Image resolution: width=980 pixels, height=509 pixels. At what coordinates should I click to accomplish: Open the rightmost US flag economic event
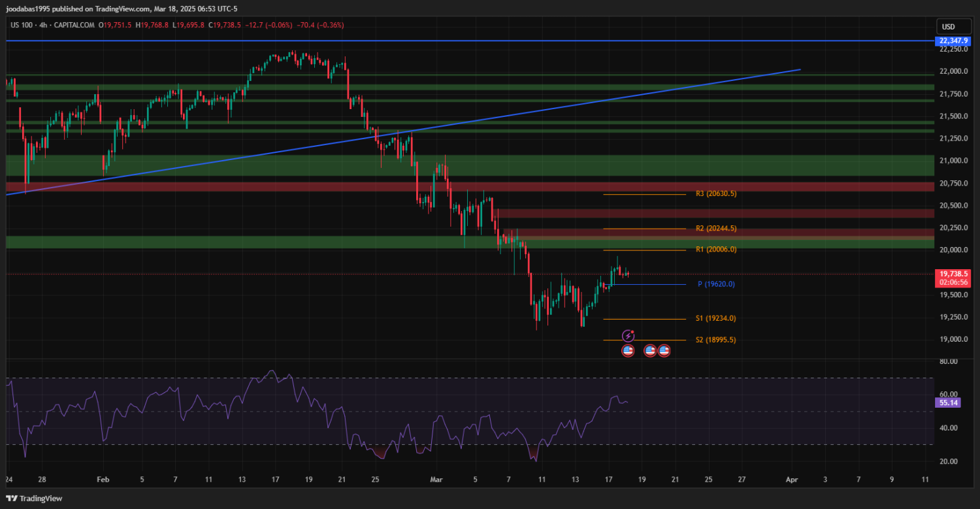[664, 351]
